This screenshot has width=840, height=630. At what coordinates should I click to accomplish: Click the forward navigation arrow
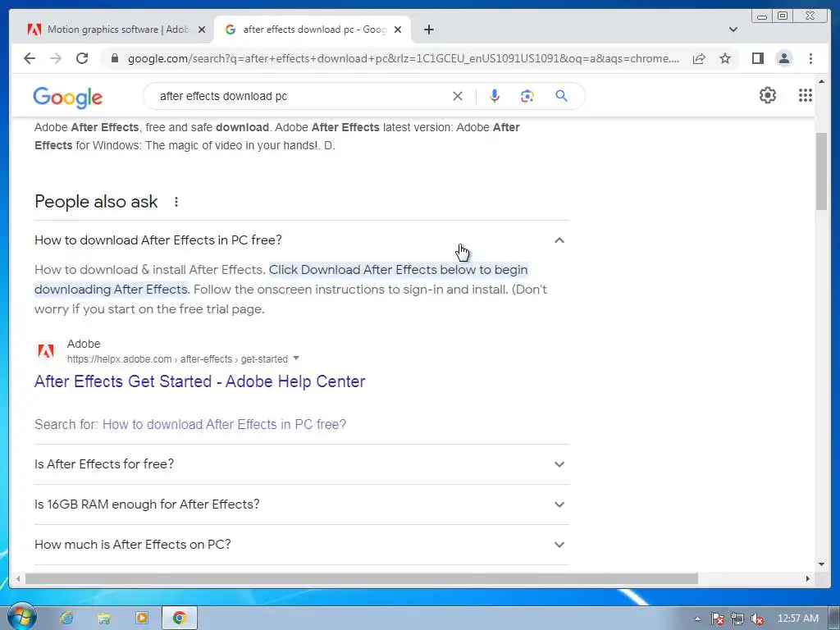pyautogui.click(x=56, y=58)
